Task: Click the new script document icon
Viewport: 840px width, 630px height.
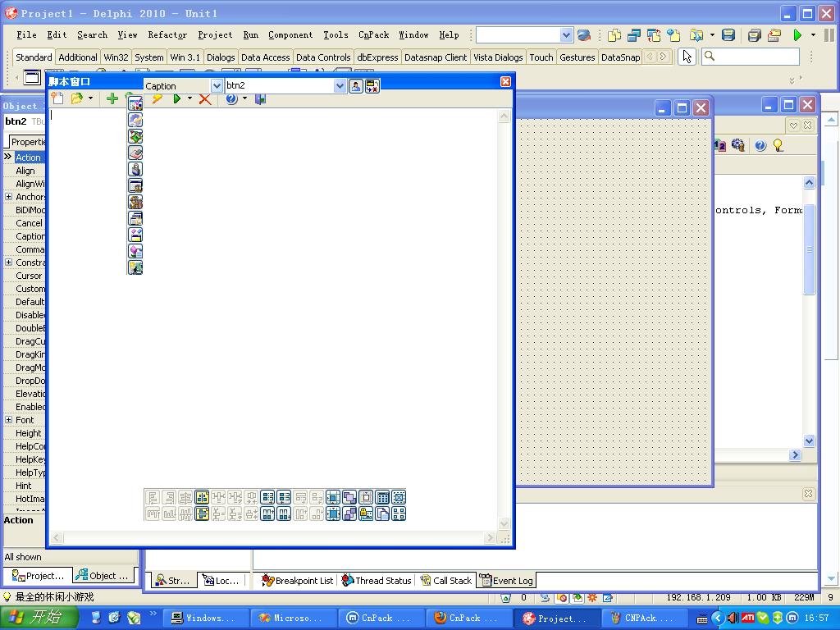Action: click(x=57, y=99)
